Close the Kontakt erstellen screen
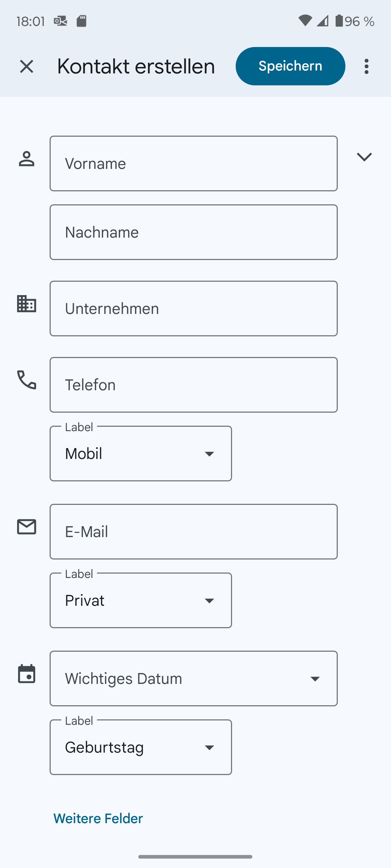The image size is (391, 868). coord(26,67)
